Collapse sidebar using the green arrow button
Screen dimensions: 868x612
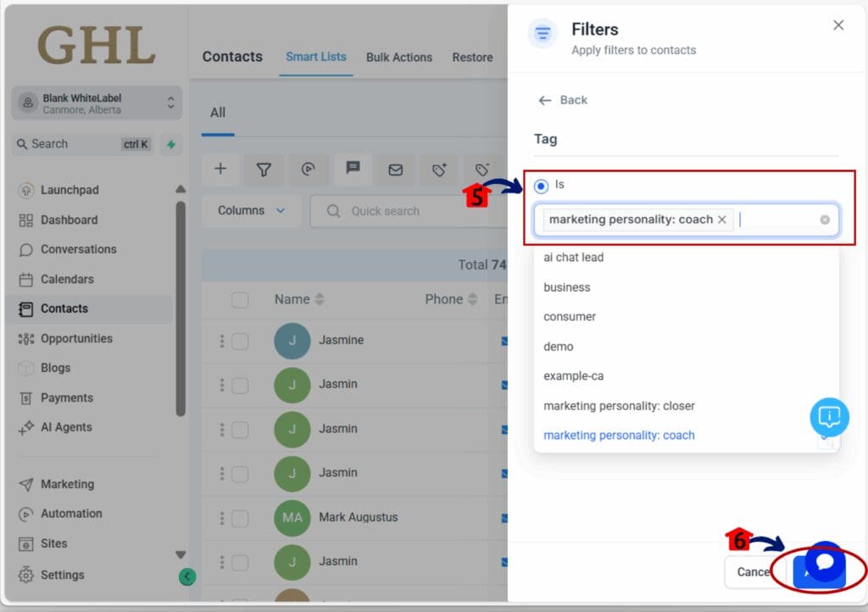point(187,577)
